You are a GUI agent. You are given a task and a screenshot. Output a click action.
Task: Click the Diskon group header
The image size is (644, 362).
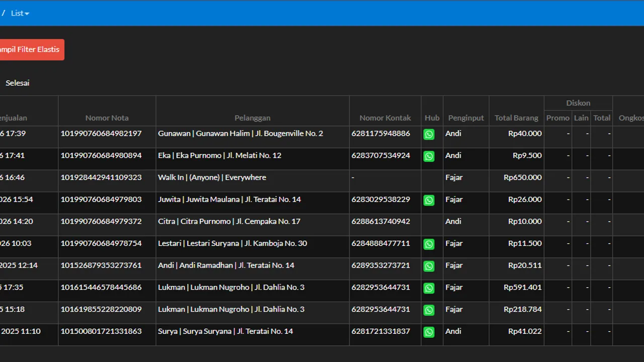579,103
